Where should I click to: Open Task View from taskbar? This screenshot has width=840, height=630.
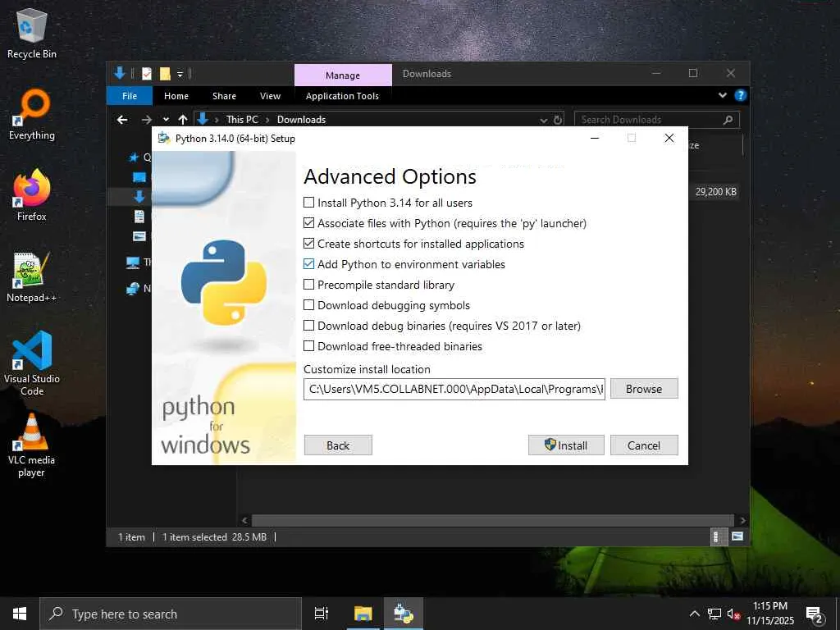coord(322,614)
